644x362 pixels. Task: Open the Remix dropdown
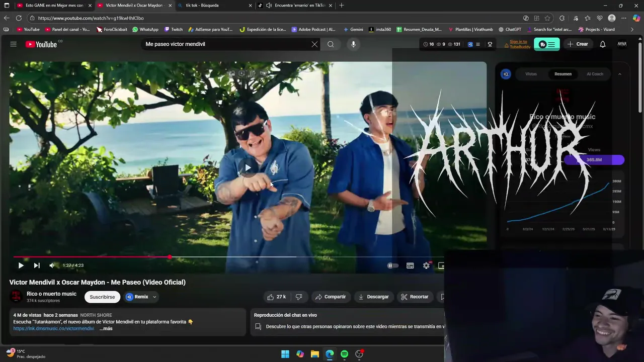point(141,297)
